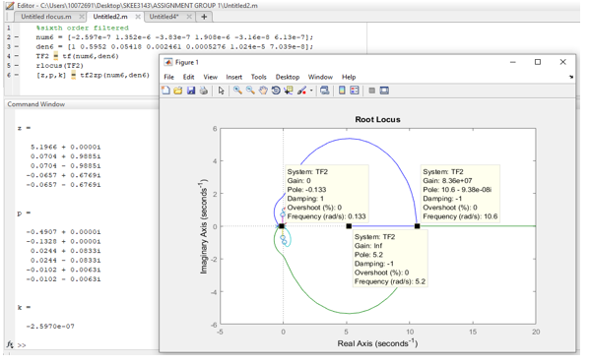
Task: Close the Untitled2.m tab
Action: [138, 17]
